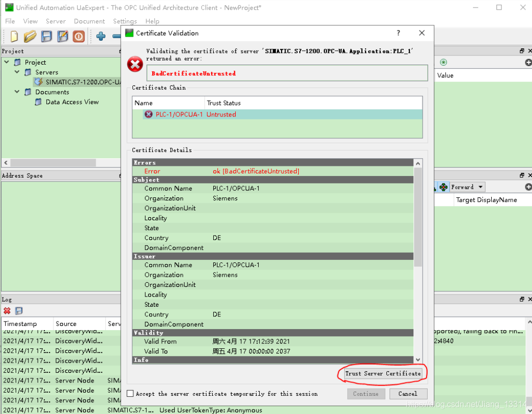Click the Source column header in Log
Viewport: 532px width, 414px height.
(79, 324)
